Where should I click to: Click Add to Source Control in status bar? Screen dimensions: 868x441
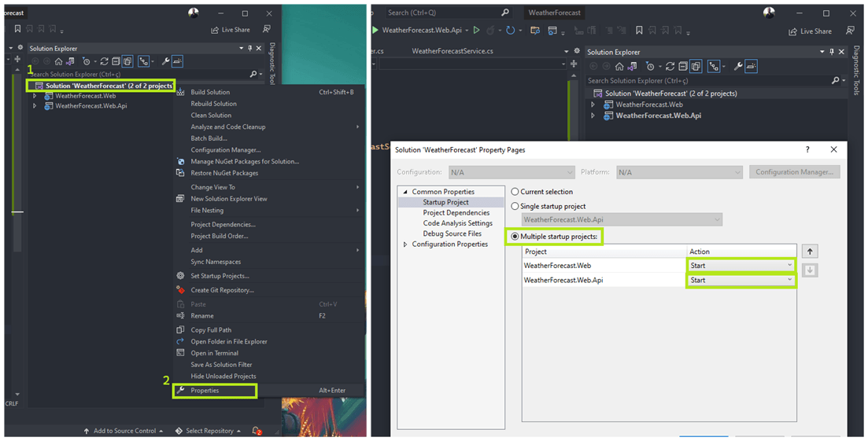pyautogui.click(x=124, y=431)
